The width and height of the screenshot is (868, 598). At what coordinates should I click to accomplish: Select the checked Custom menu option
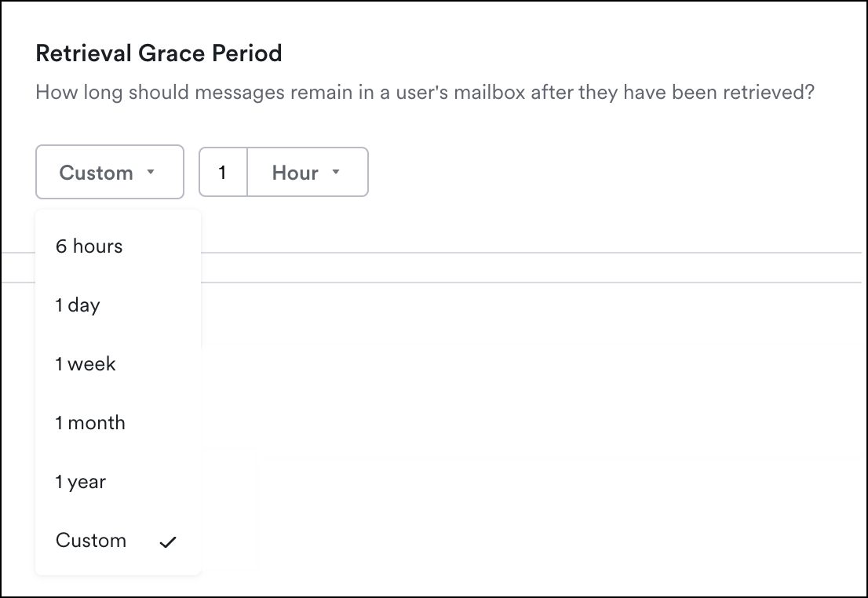pyautogui.click(x=118, y=541)
